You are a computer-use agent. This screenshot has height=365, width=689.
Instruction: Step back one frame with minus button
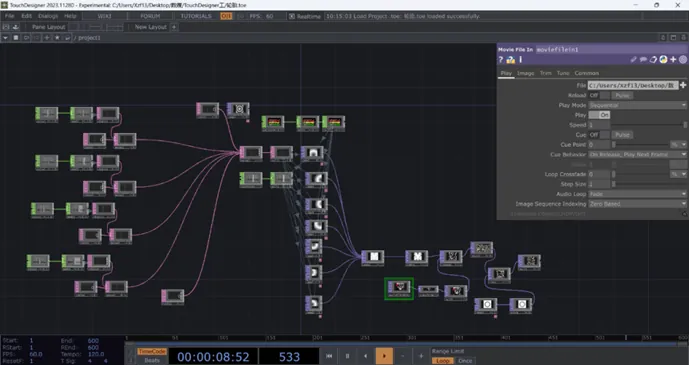tap(403, 356)
